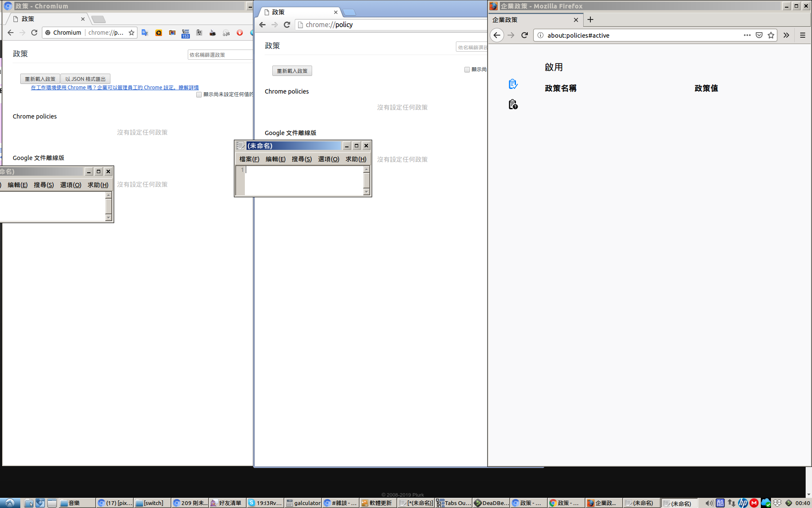Image resolution: width=812 pixels, height=508 pixels.
Task: Switch to Tabs Outliner from the taskbar
Action: click(x=454, y=503)
